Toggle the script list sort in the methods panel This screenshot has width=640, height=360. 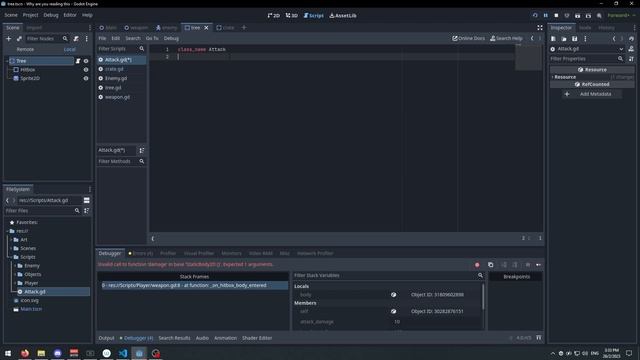pyautogui.click(x=142, y=150)
